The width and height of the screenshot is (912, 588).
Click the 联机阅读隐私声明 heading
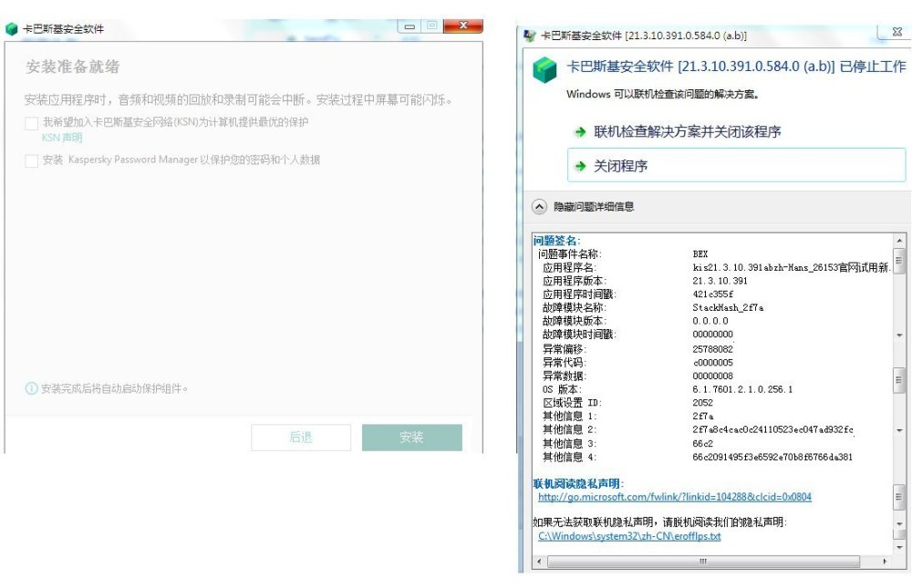tap(578, 483)
